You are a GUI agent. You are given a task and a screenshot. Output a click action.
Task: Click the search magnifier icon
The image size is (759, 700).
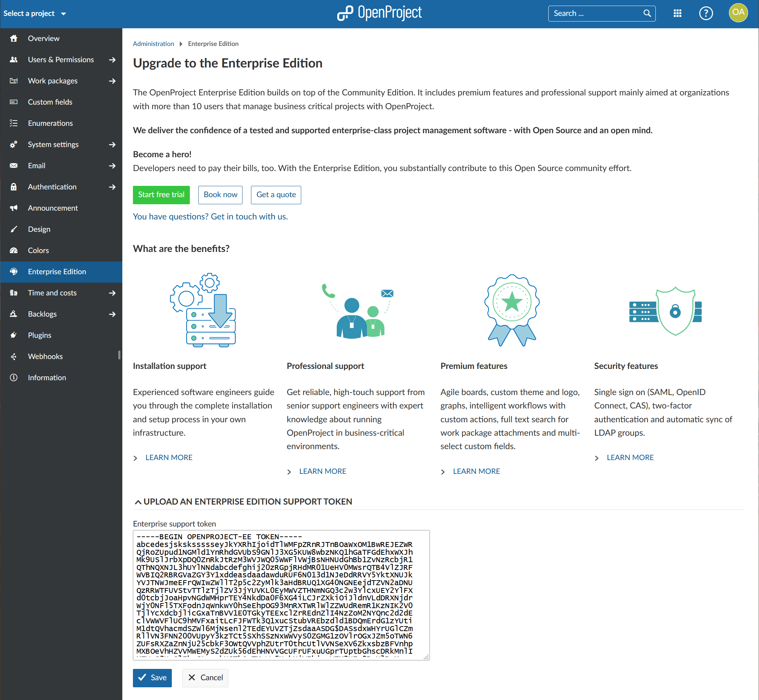point(648,13)
